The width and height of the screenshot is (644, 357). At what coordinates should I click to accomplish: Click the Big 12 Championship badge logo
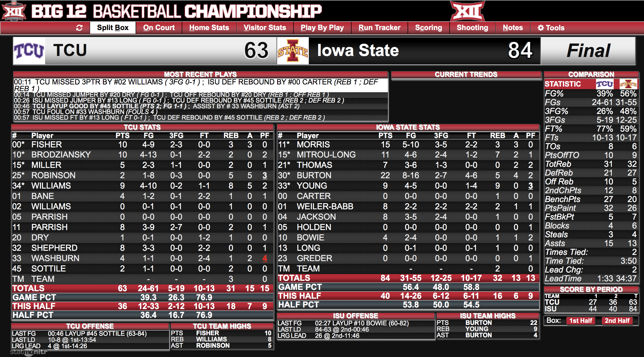click(14, 11)
